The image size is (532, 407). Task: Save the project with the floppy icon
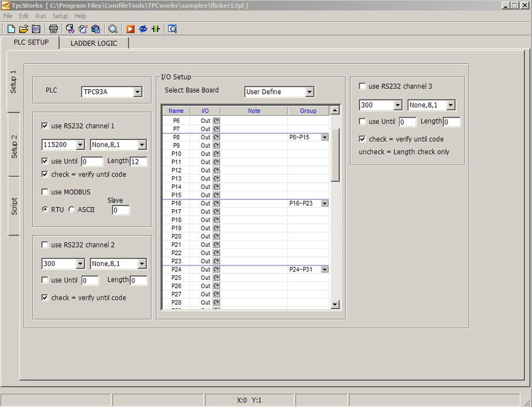[x=36, y=29]
